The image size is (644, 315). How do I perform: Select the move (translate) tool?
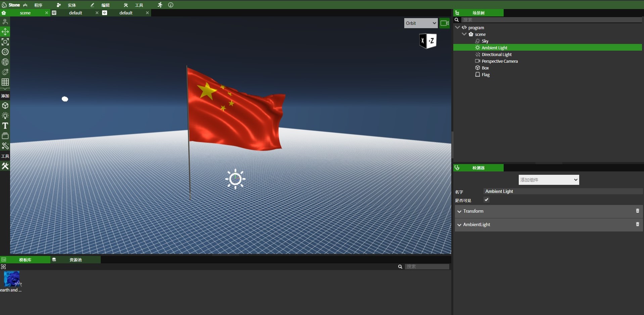tap(5, 32)
